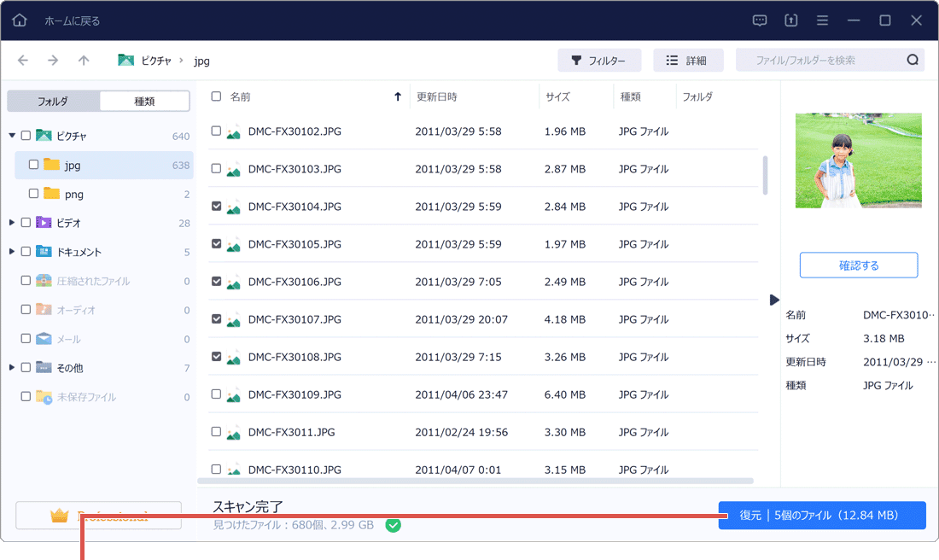The height and width of the screenshot is (560, 939).
Task: Check the DMC-FX30102.JPG checkbox
Action: 216,131
